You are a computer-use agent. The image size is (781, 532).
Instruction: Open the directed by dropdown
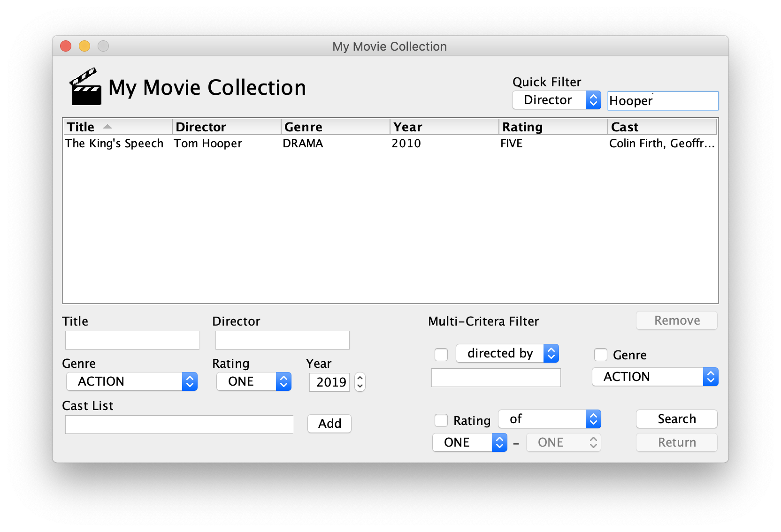[x=507, y=353]
